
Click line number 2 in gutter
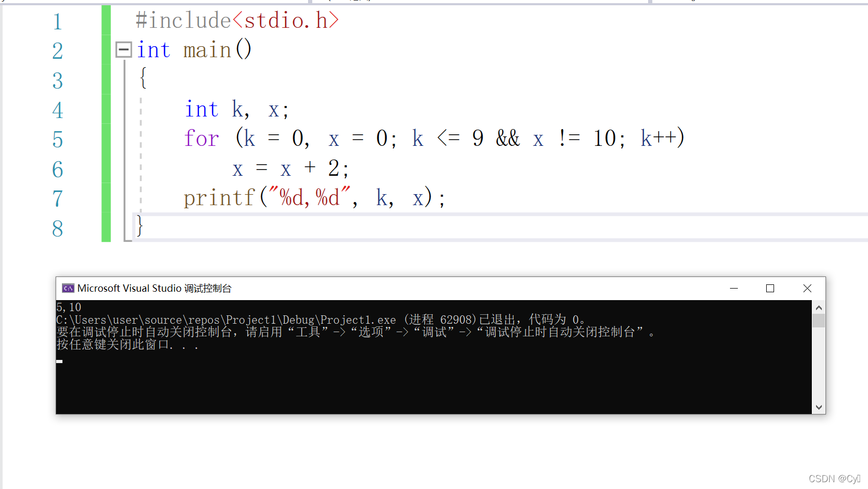coord(58,51)
